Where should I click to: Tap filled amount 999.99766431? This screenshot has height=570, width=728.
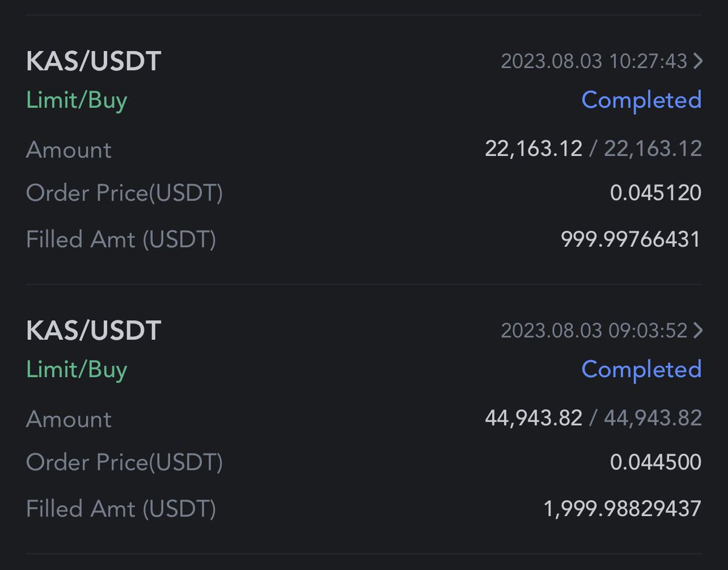(631, 239)
